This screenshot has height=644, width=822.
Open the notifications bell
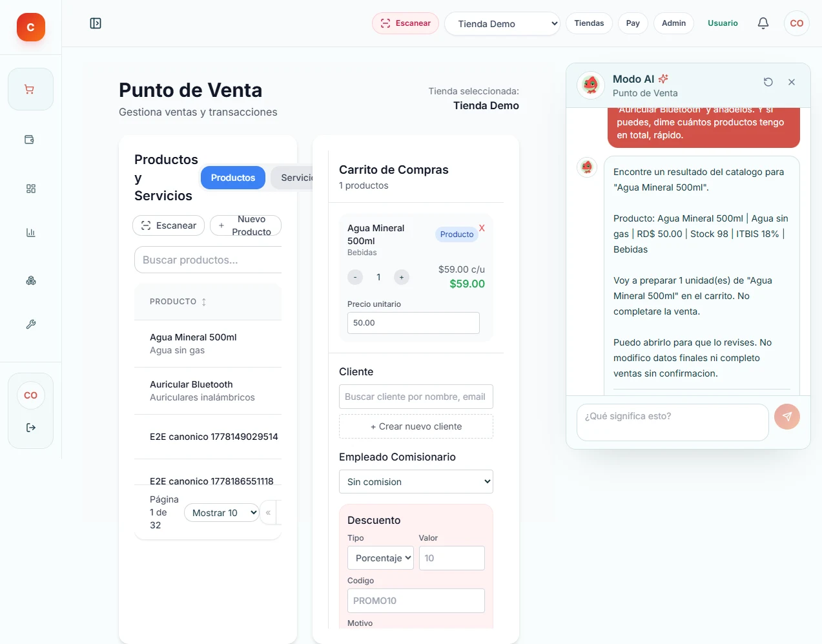tap(763, 23)
